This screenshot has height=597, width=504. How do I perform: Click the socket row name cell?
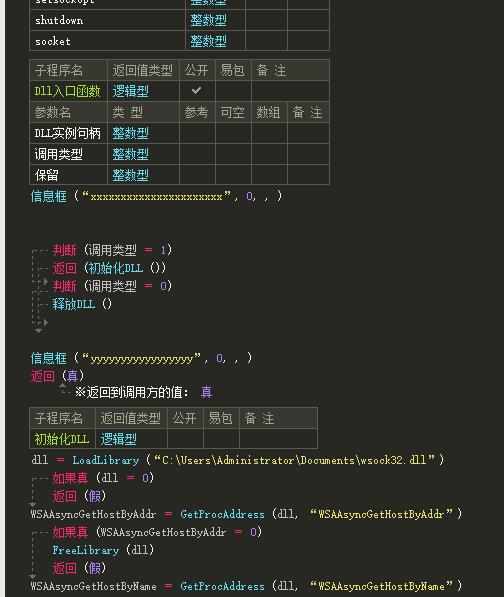107,41
